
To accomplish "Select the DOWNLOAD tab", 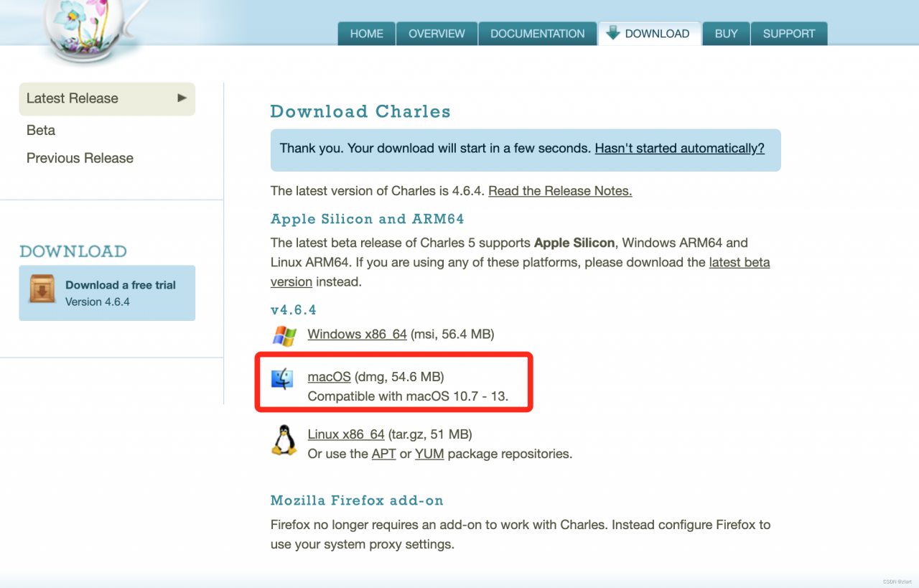I will (x=650, y=34).
